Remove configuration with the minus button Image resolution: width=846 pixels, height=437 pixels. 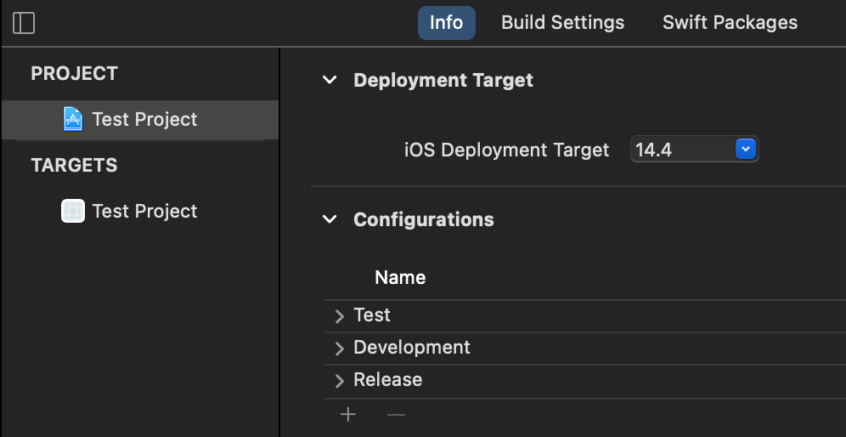pos(396,414)
